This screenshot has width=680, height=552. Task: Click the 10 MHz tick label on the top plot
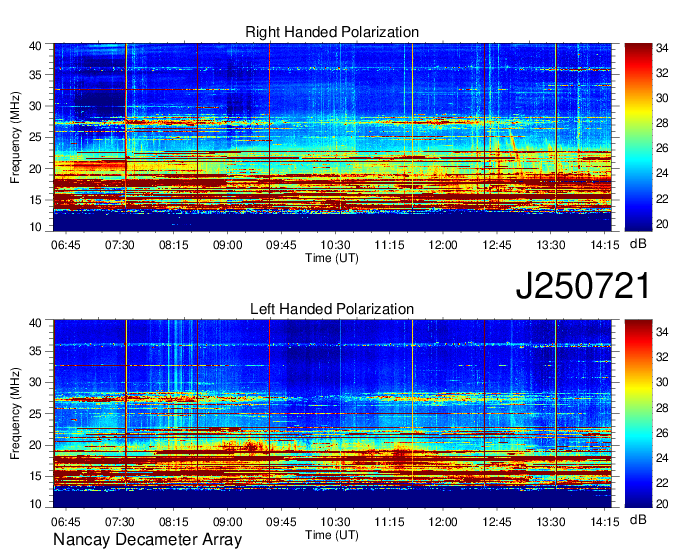point(36,227)
